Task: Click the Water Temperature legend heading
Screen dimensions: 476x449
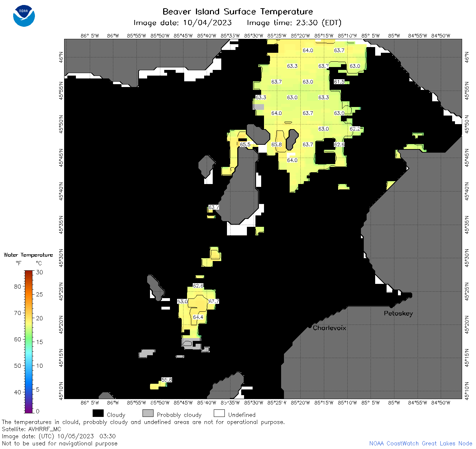Action: click(x=29, y=255)
